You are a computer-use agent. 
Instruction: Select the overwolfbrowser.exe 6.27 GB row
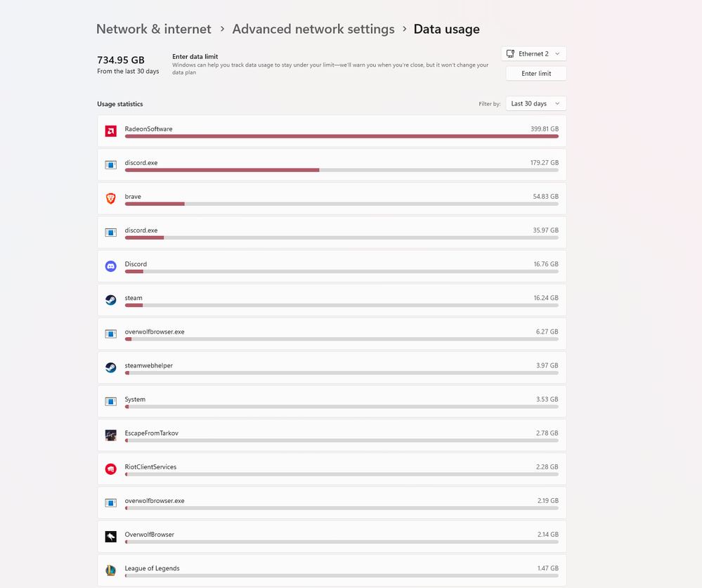click(332, 334)
